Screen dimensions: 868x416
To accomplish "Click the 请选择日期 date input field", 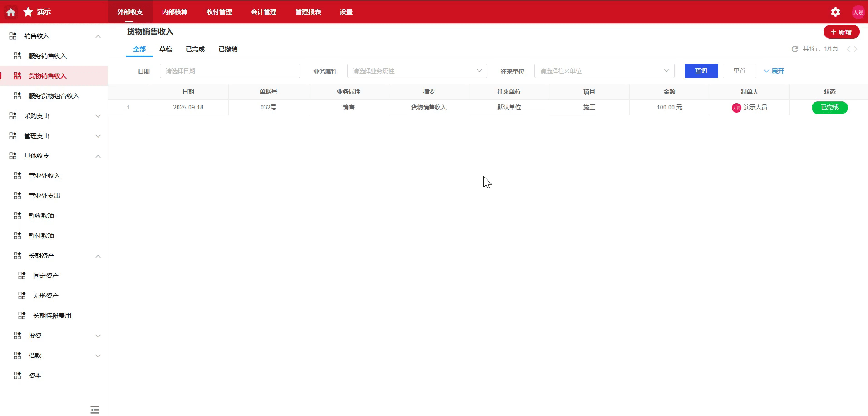I will tap(229, 71).
